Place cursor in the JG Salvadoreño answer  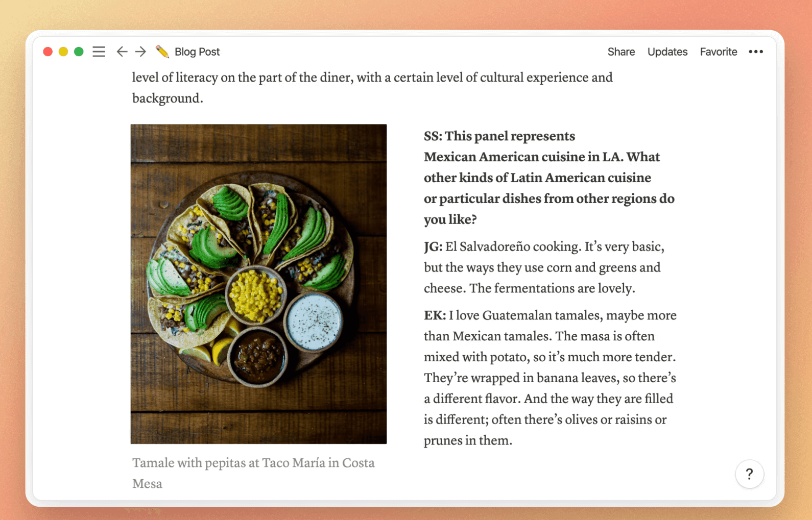pos(544,267)
